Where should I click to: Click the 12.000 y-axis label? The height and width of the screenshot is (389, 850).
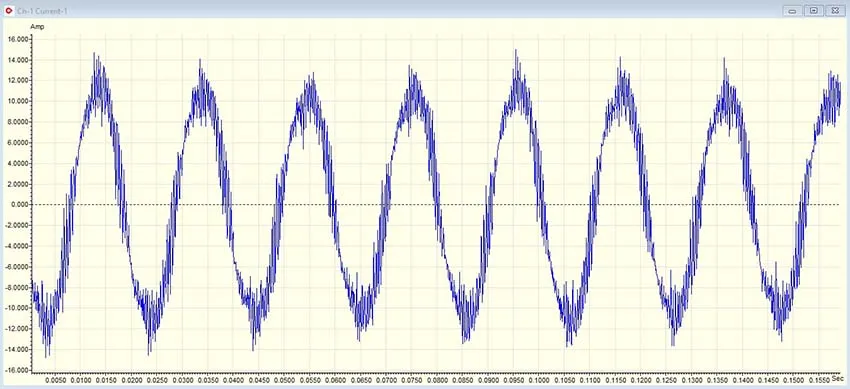tap(17, 81)
